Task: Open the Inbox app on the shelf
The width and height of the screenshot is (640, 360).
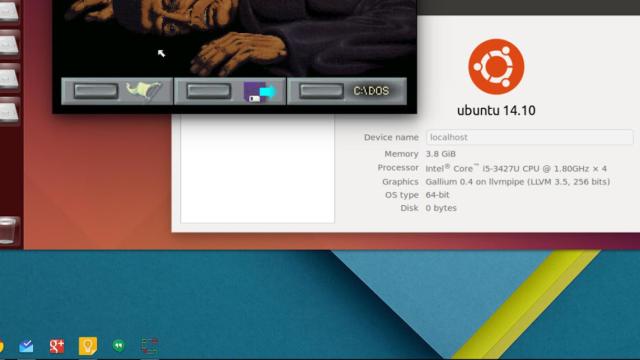Action: click(x=26, y=346)
